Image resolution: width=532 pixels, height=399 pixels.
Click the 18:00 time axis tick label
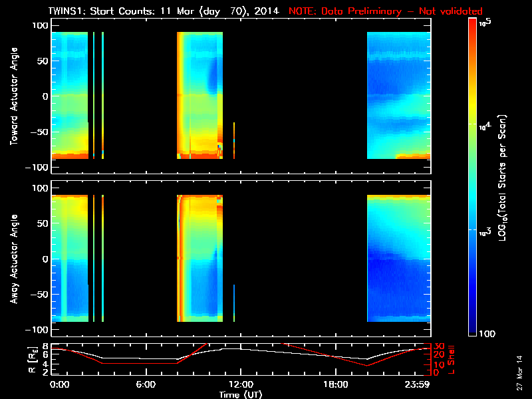[335, 384]
